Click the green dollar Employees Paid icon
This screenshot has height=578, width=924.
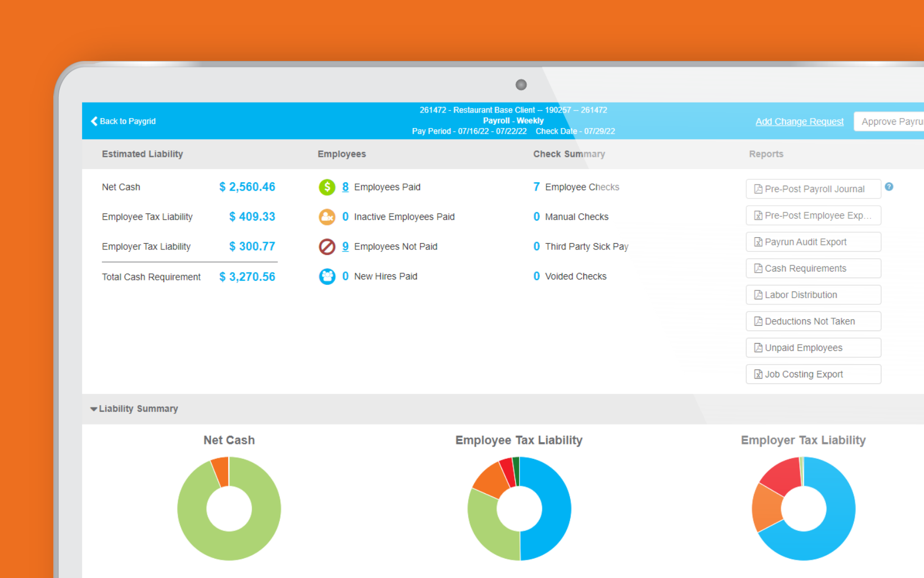[327, 187]
